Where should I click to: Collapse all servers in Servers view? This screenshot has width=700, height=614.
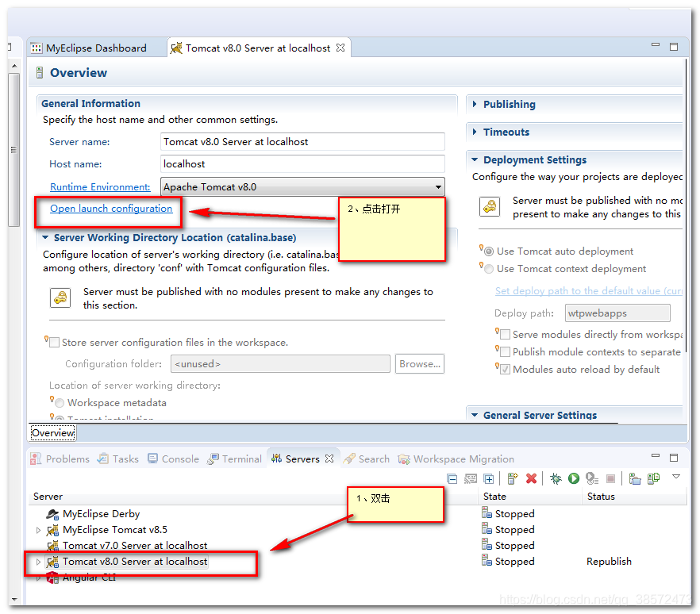pyautogui.click(x=452, y=479)
